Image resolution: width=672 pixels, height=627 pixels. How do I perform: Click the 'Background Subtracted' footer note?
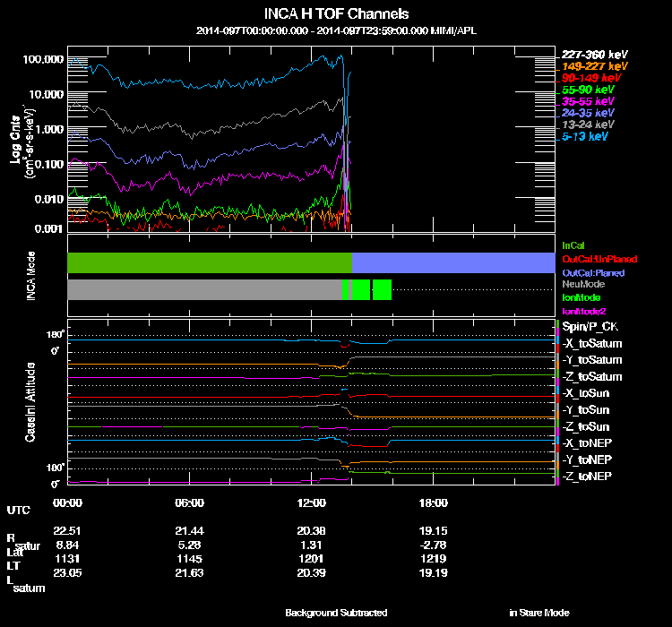(x=336, y=613)
